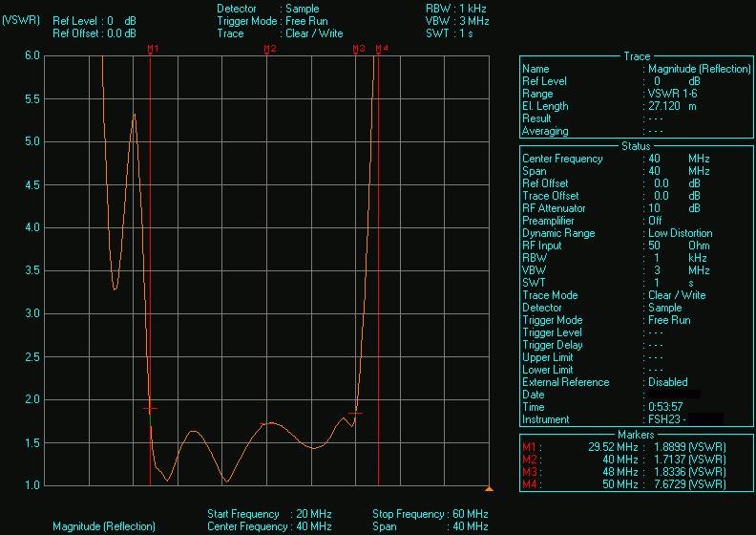Screen dimensions: 756x535
Task: Click the red M4 vertical marker line
Action: (379, 287)
